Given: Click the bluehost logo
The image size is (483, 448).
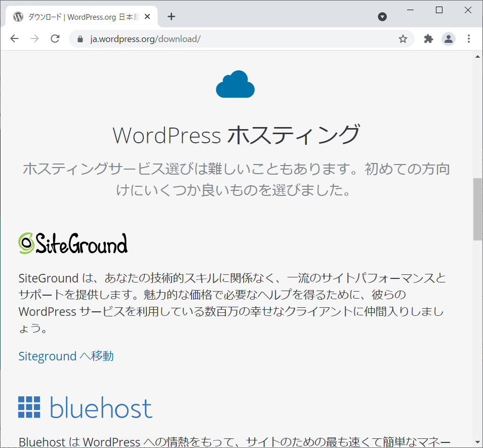Looking at the screenshot, I should [85, 408].
